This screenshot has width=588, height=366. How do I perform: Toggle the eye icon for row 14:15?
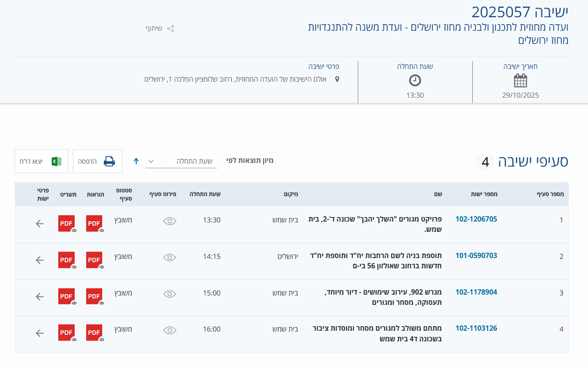pos(169,257)
